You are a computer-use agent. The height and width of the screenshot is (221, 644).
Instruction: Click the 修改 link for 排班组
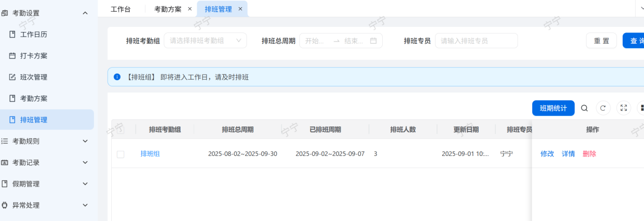(x=547, y=154)
